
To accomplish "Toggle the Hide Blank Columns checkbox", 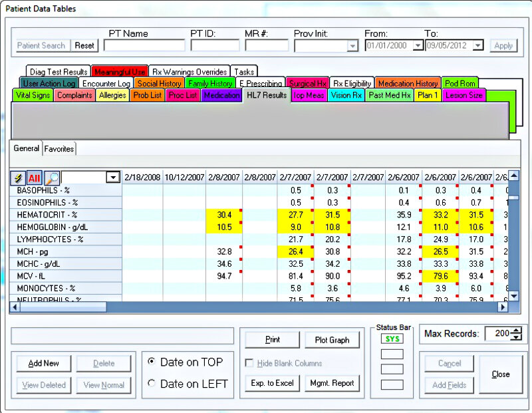I will point(249,363).
